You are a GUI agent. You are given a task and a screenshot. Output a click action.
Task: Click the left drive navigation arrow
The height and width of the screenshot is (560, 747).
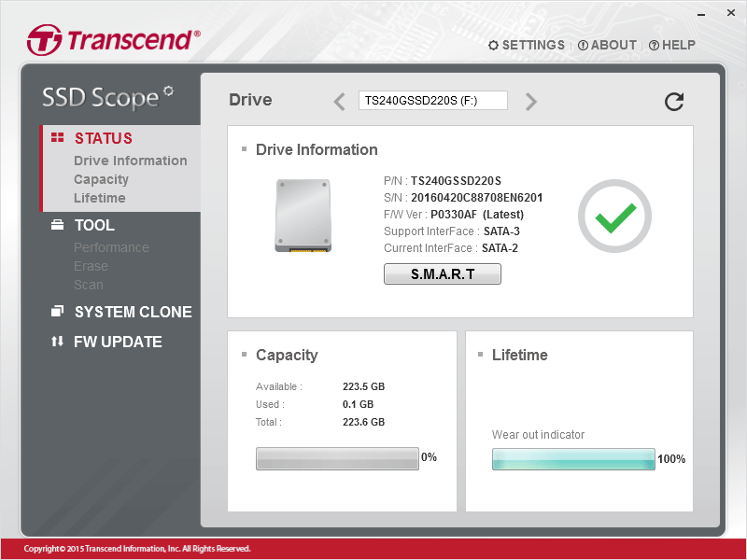(x=338, y=101)
